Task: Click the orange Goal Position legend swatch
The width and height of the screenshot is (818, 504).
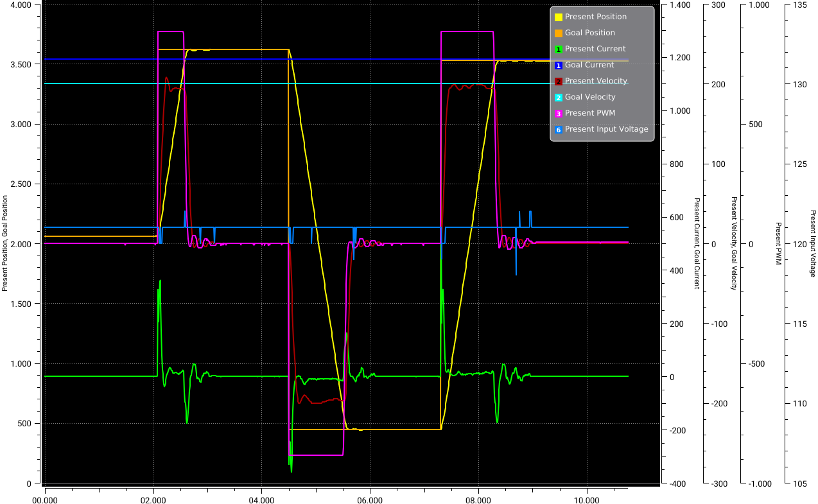Action: (559, 33)
